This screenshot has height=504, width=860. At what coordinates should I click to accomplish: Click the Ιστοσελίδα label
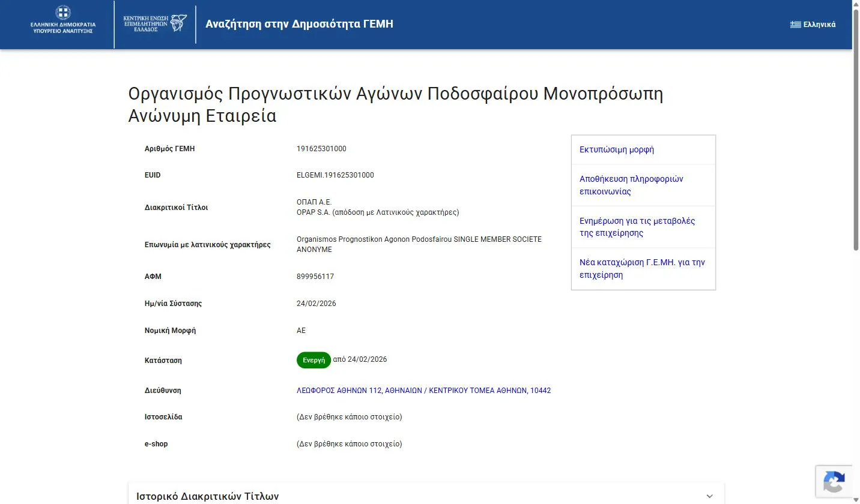click(x=163, y=417)
